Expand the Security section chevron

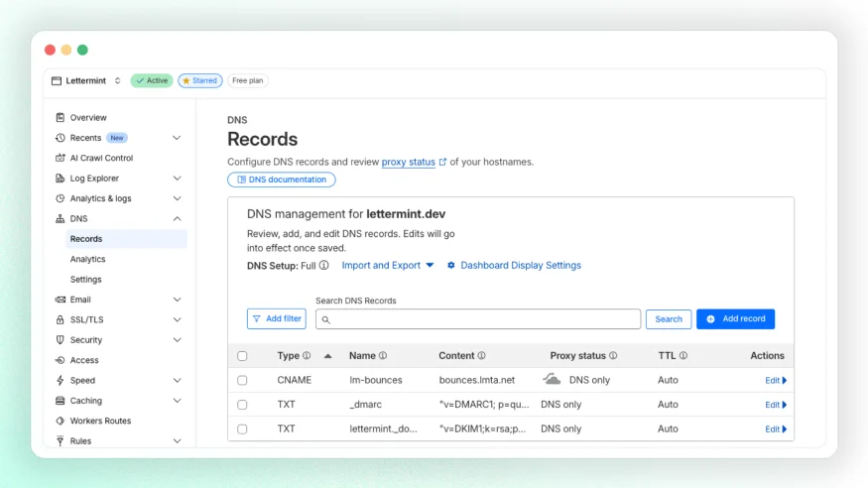(x=177, y=340)
